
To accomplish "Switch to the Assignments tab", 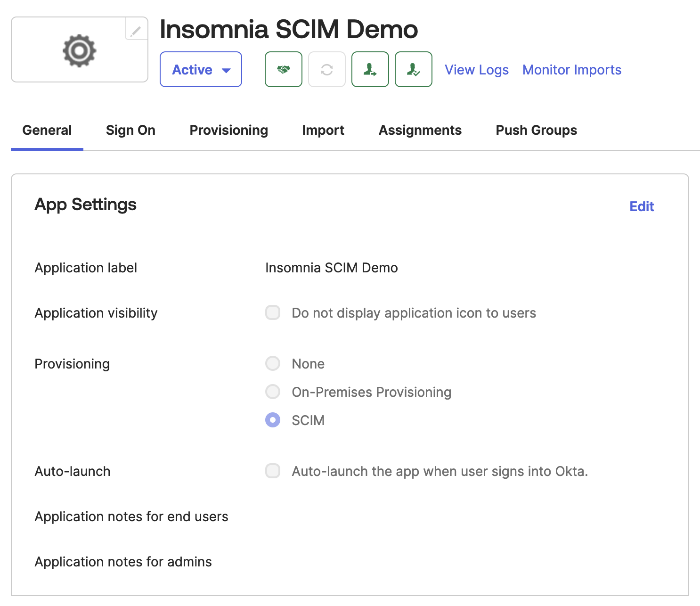I will point(420,130).
